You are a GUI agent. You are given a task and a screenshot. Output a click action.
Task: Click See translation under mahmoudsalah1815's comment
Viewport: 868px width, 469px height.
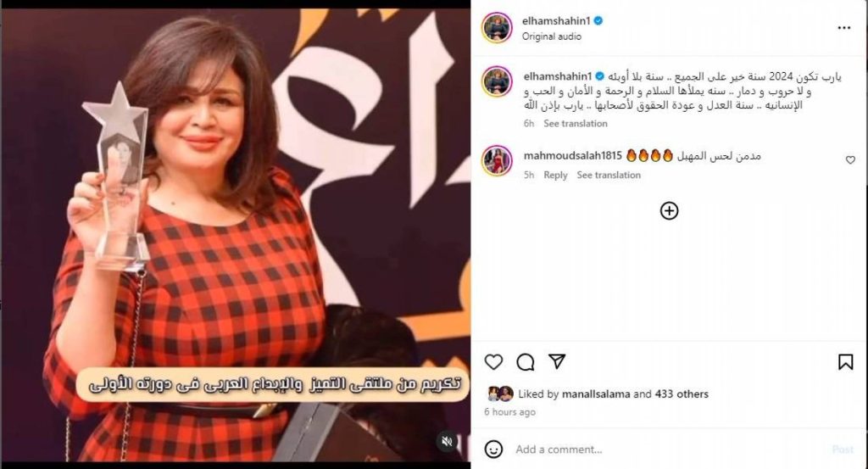tap(609, 175)
